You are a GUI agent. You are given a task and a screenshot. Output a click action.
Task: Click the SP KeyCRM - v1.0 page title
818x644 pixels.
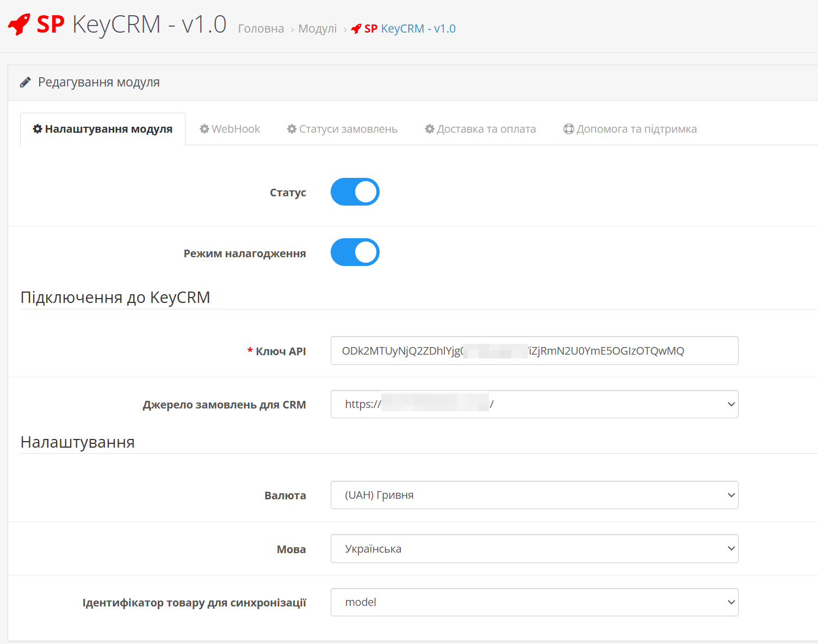point(117,24)
